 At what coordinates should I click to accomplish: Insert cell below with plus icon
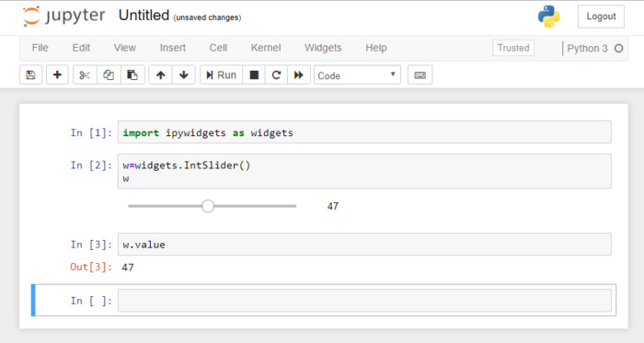click(x=57, y=75)
